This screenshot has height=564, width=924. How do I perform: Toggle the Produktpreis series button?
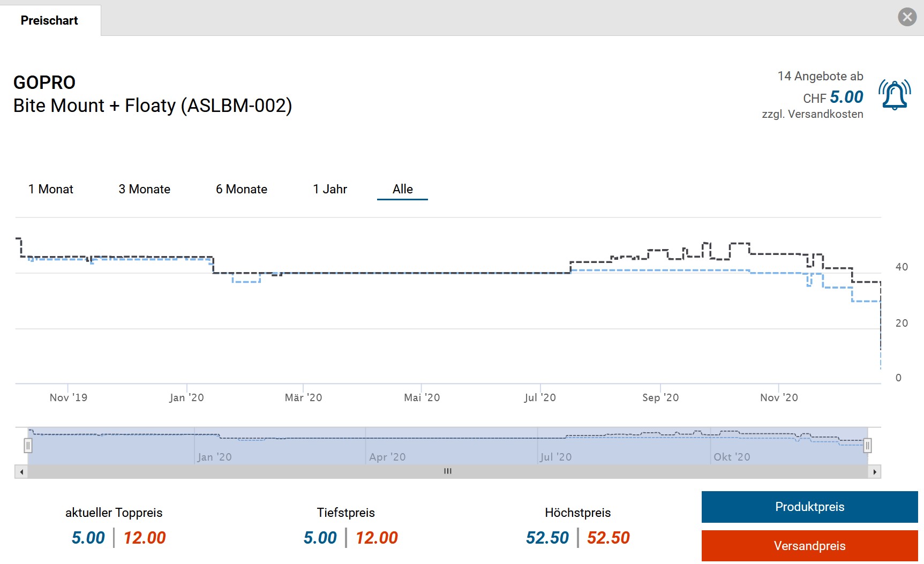coord(809,507)
